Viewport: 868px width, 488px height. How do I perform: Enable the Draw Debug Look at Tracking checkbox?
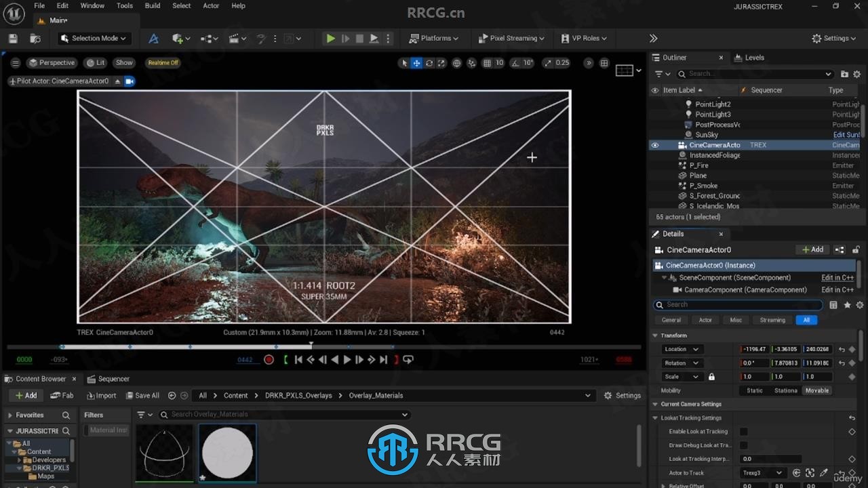[x=743, y=445]
